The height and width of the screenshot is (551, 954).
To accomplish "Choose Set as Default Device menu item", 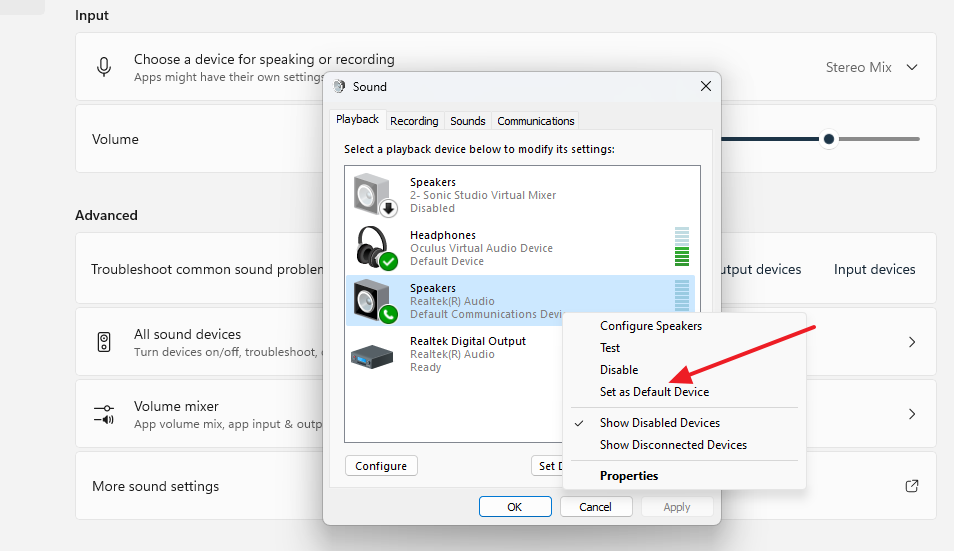I will point(654,392).
